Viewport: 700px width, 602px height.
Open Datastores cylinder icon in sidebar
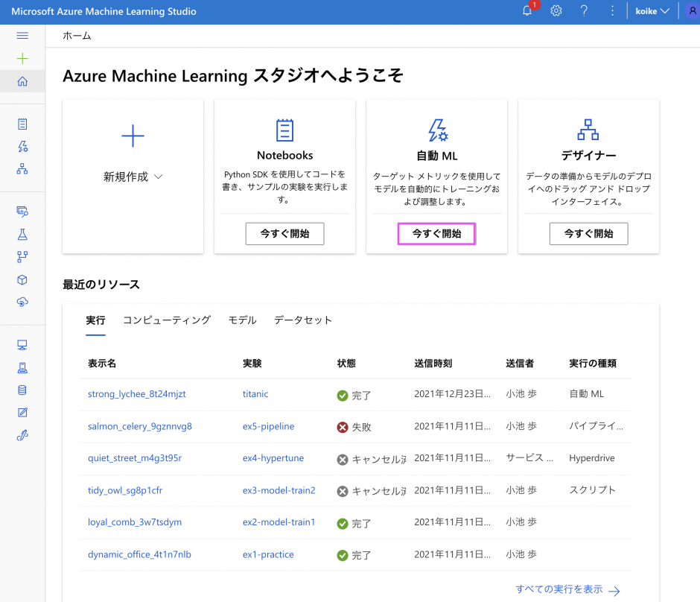pyautogui.click(x=22, y=390)
